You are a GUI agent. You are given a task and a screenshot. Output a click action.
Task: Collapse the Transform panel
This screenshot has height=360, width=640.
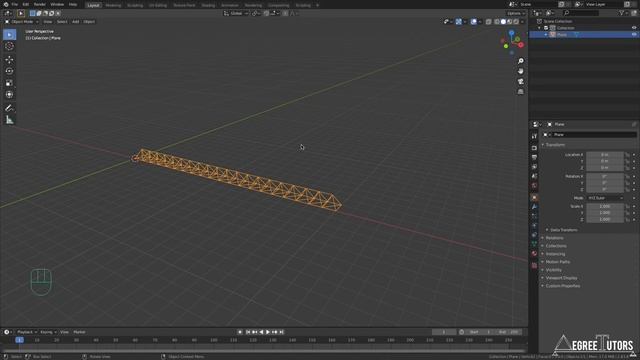click(555, 145)
